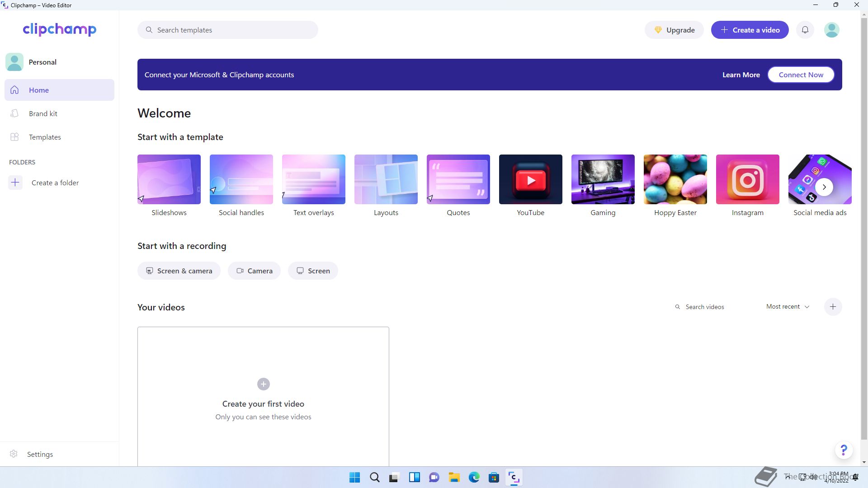The width and height of the screenshot is (868, 488).
Task: Click Create a video button
Action: (750, 30)
